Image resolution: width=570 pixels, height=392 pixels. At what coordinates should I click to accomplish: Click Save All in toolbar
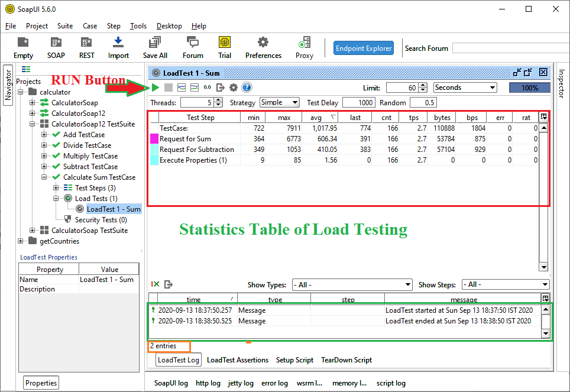pyautogui.click(x=156, y=48)
